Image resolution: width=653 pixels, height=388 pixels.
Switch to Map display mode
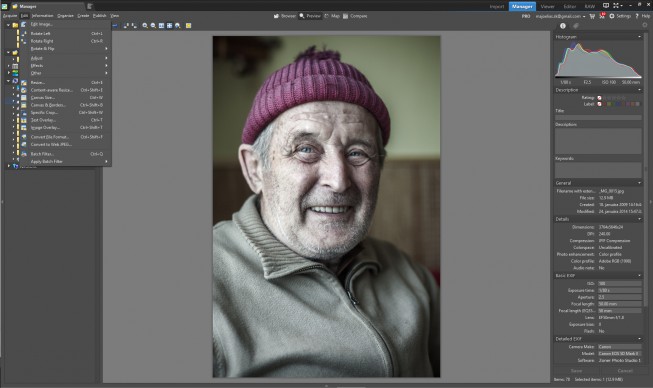click(332, 16)
